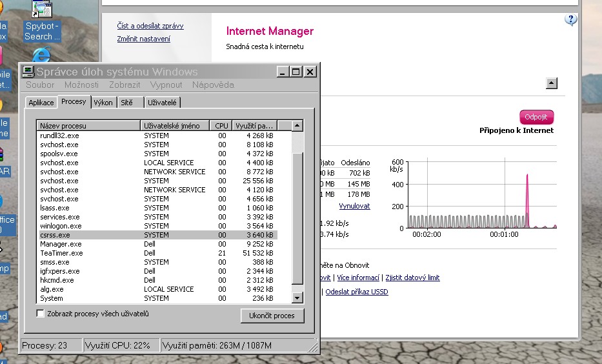
Task: Click the Vynulovat link
Action: 354,206
